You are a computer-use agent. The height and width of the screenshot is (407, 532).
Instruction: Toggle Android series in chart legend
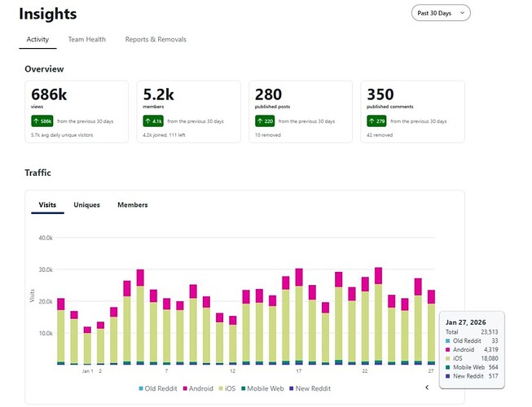(x=202, y=388)
